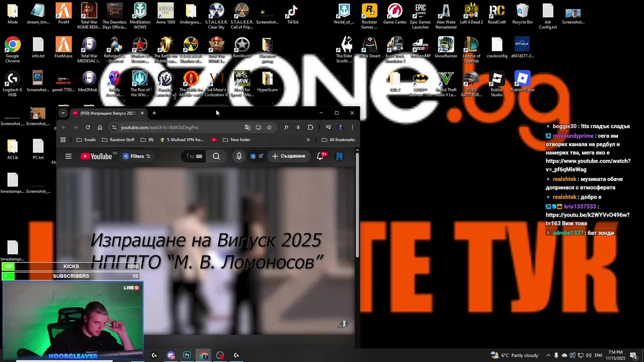The height and width of the screenshot is (362, 644).
Task: Open the YouTube bookmark shortcut icon
Action: 214,140
